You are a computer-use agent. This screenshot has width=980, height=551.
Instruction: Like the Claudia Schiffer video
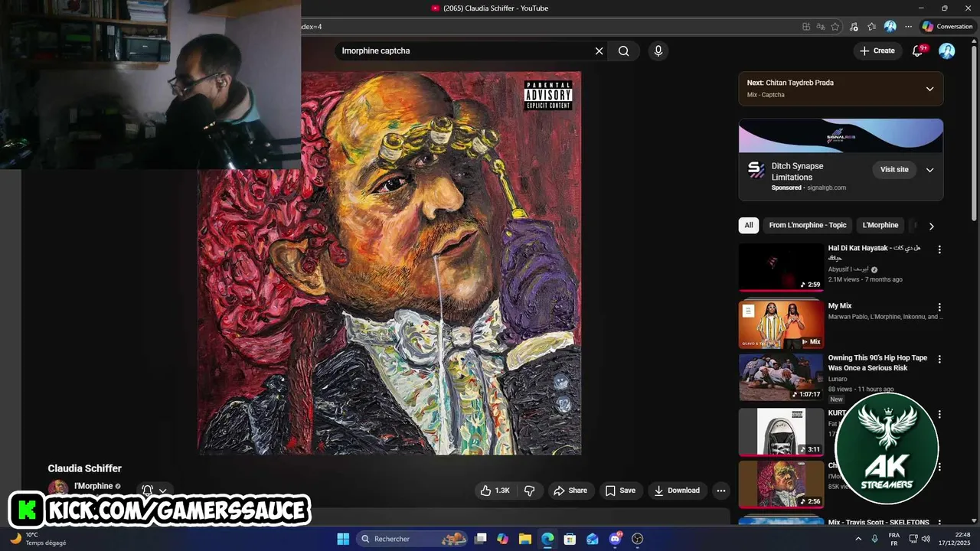pyautogui.click(x=495, y=491)
